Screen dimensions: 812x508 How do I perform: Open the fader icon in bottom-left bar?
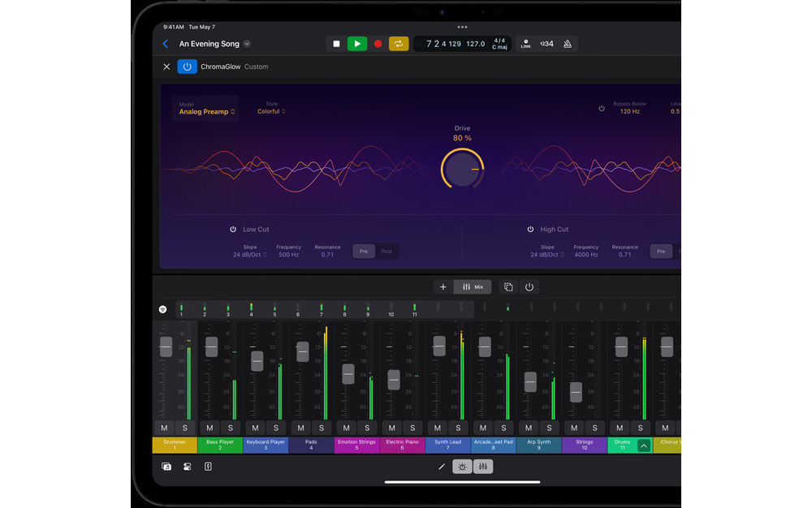208,467
